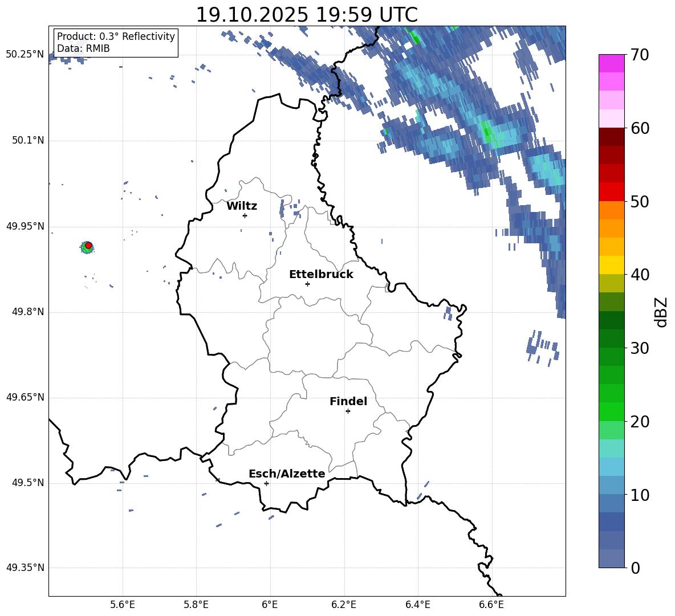Click the colorbar tick label 10

(x=640, y=495)
